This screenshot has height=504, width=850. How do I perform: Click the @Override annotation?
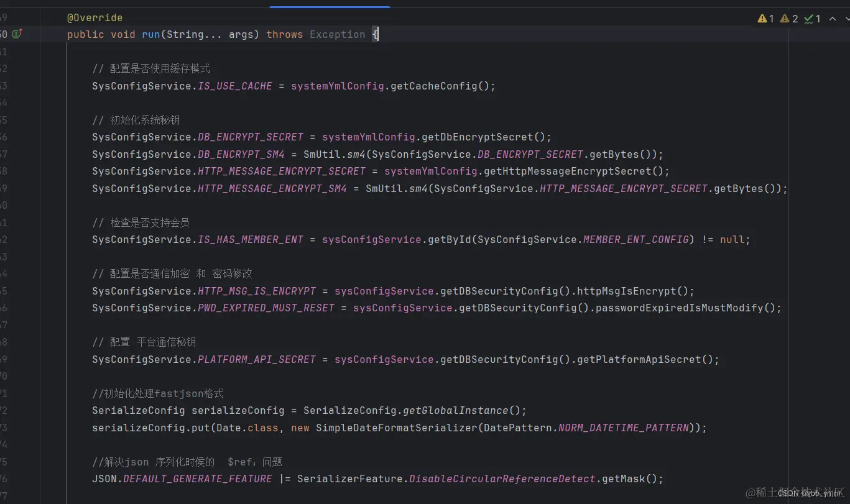click(95, 17)
